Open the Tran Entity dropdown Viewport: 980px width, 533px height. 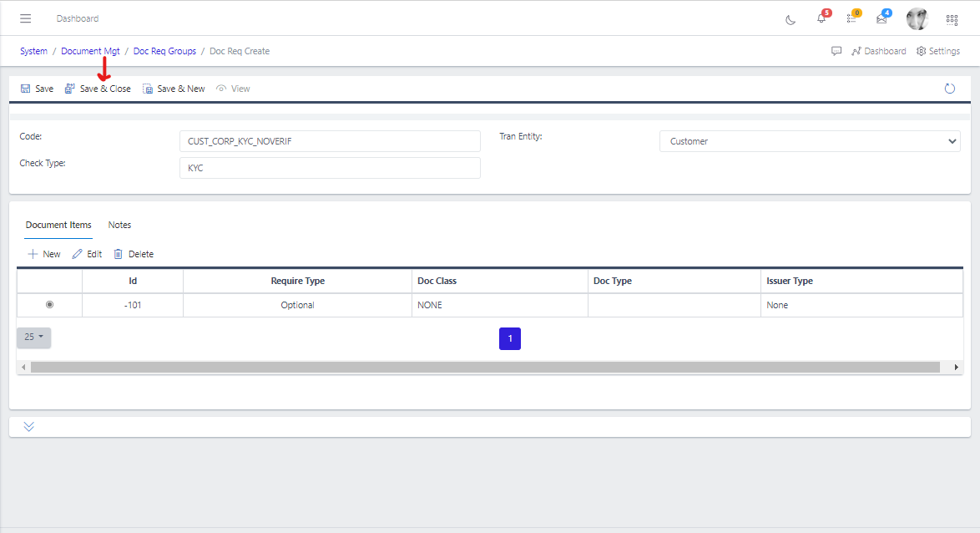810,141
